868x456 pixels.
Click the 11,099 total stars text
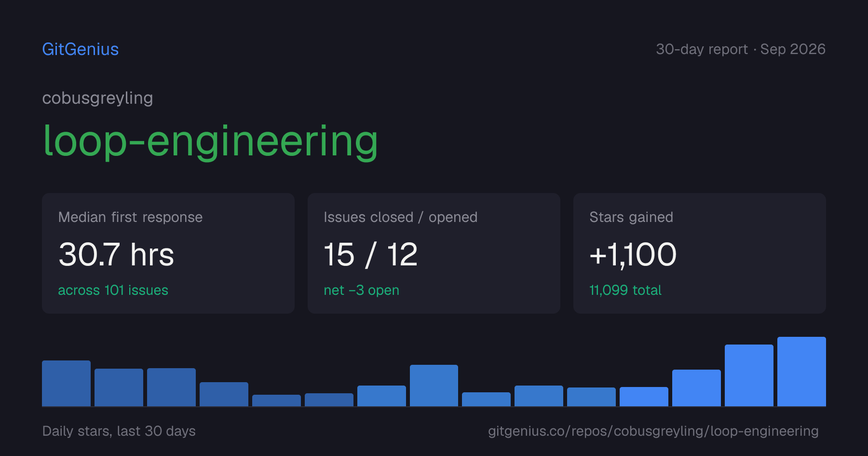coord(625,290)
